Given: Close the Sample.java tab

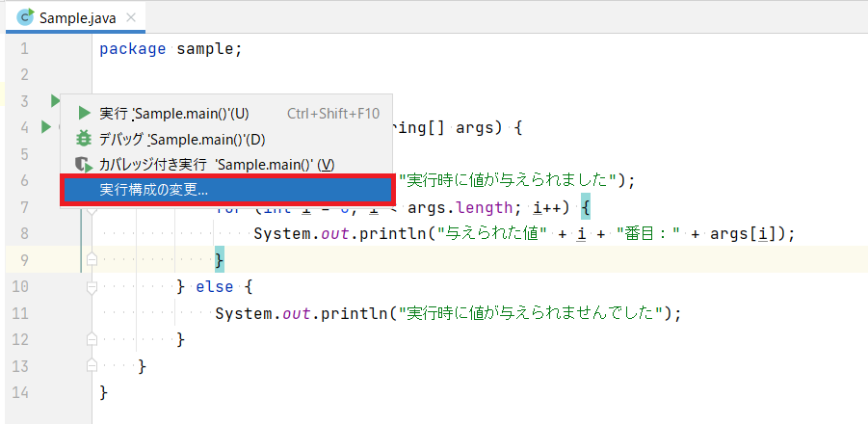Looking at the screenshot, I should pyautogui.click(x=131, y=17).
